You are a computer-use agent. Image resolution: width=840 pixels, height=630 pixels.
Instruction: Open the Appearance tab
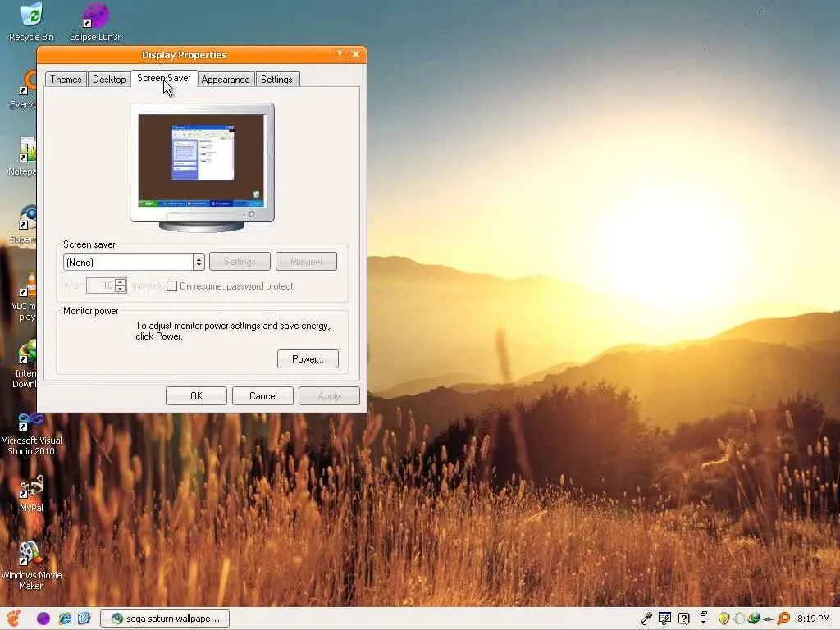click(x=226, y=80)
